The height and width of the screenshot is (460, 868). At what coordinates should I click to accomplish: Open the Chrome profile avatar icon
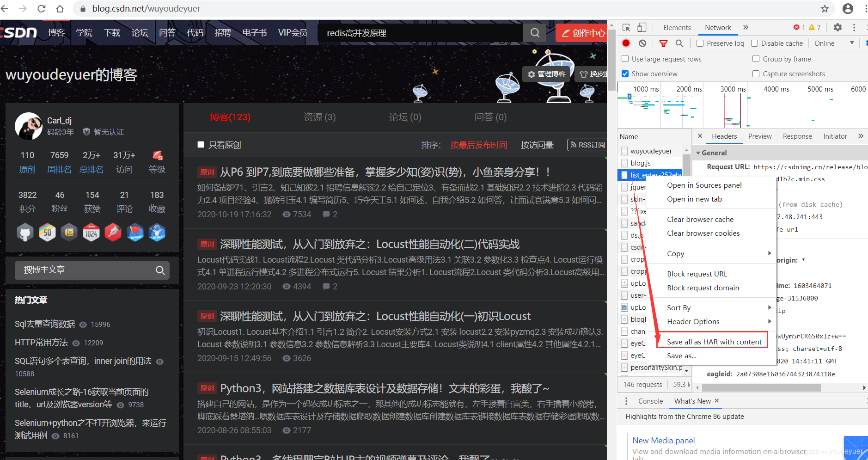click(x=848, y=8)
